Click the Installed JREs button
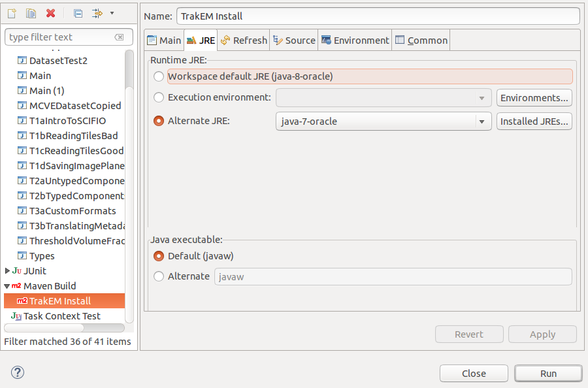This screenshot has width=588, height=388. point(534,121)
